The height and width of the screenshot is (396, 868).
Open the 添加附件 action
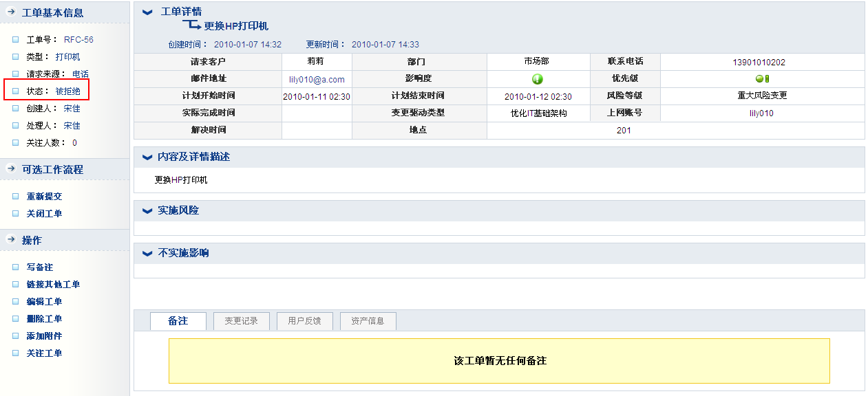pos(44,336)
